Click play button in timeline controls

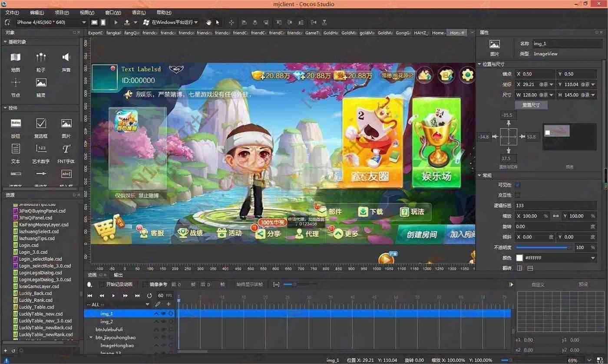114,295
